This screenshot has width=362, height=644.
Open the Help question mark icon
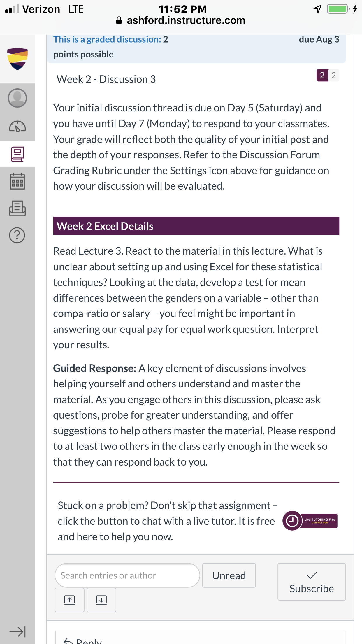coord(17,235)
